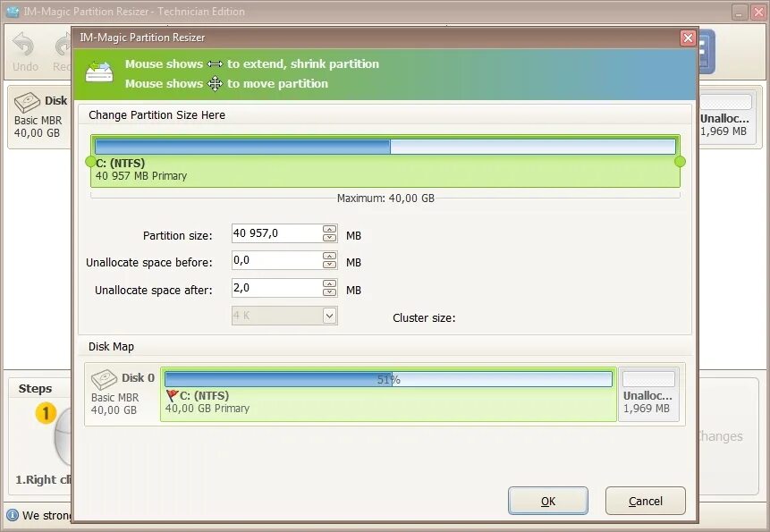Increase Partition size with up arrow
This screenshot has height=532, width=770.
point(329,229)
